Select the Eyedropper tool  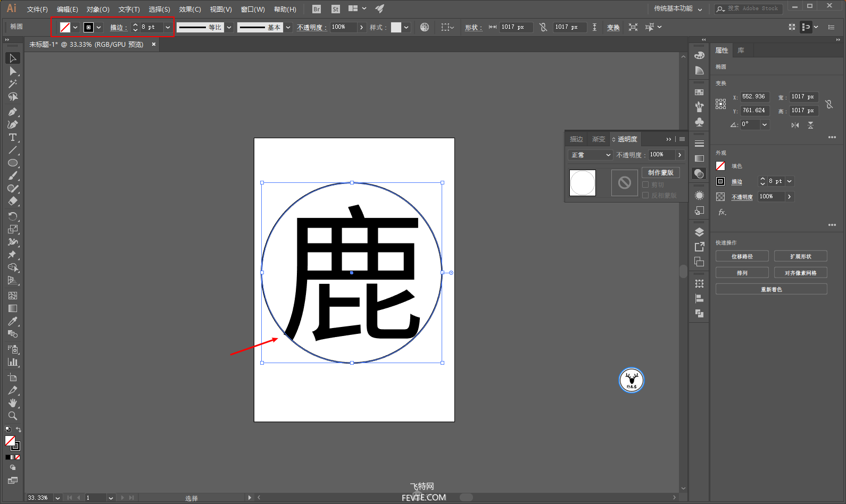click(13, 321)
